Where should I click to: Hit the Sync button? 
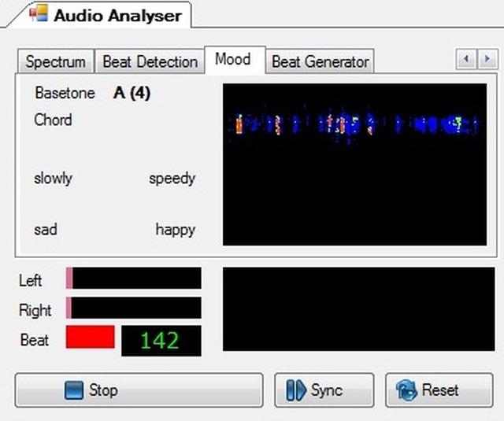pyautogui.click(x=324, y=390)
